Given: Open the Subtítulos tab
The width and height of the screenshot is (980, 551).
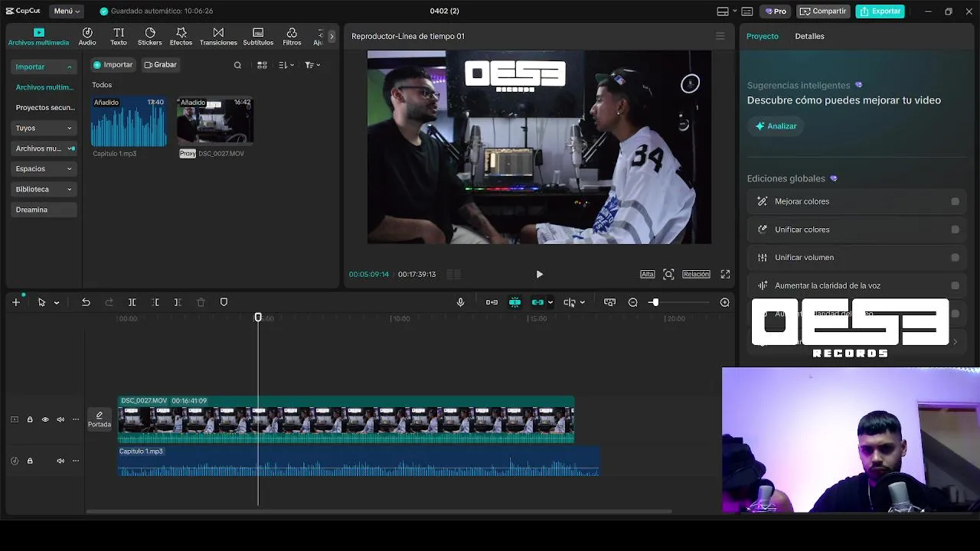Looking at the screenshot, I should (258, 36).
